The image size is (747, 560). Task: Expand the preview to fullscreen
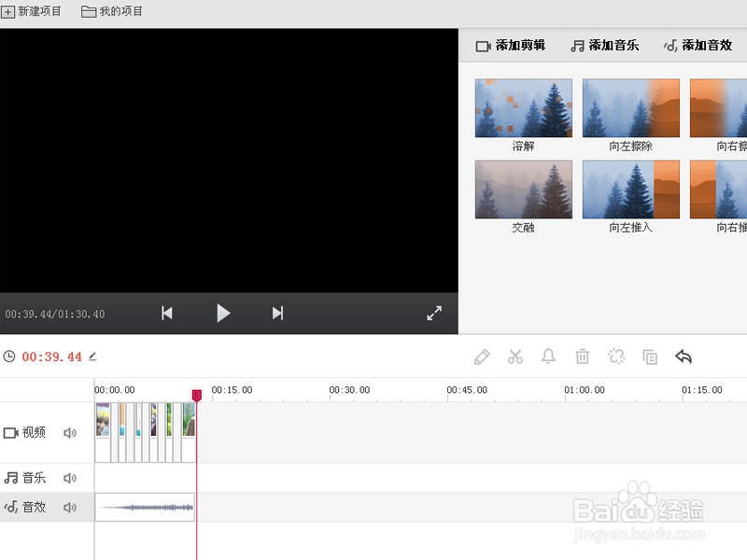click(x=434, y=313)
